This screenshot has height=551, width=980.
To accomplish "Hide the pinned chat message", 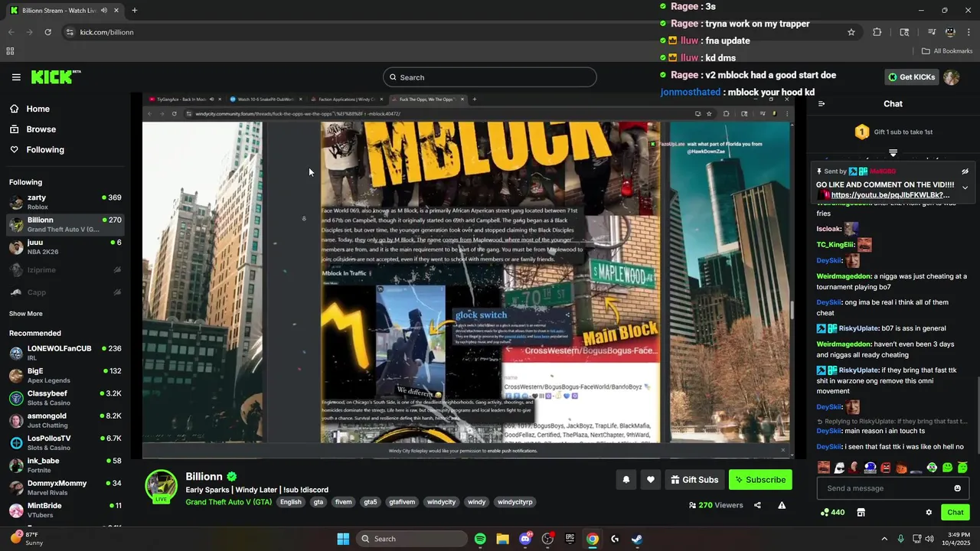I will pos(965,171).
